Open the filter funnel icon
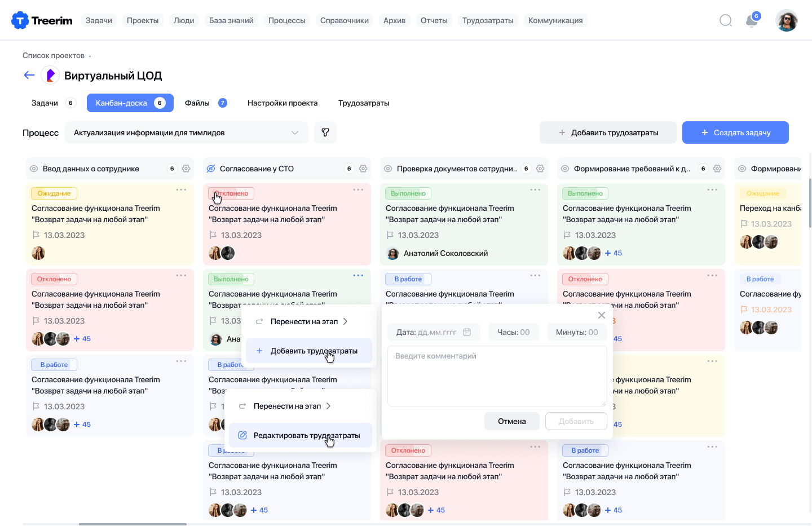Screen dimensions: 812x526 (325, 132)
